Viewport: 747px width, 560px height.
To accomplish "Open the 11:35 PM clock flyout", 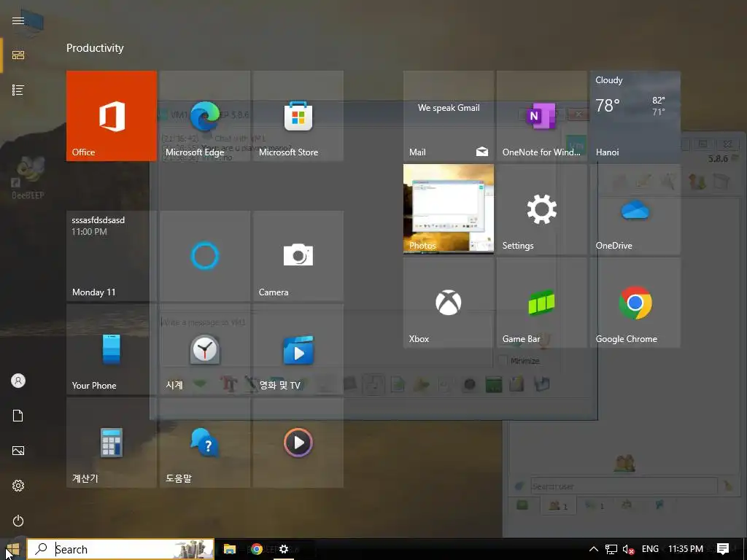I will (x=686, y=549).
